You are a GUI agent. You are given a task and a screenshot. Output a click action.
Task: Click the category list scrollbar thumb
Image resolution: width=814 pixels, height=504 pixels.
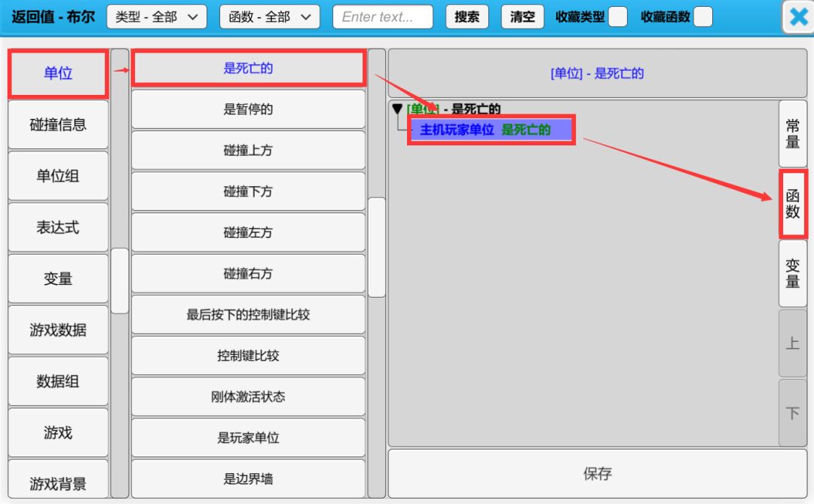coord(120,280)
